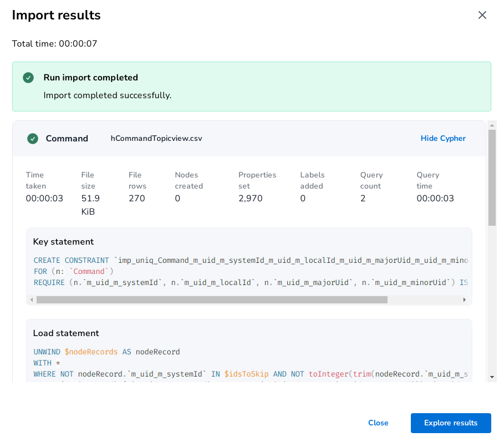This screenshot has height=442, width=504.
Task: Click the Key statement left scroll arrow
Action: [x=32, y=299]
